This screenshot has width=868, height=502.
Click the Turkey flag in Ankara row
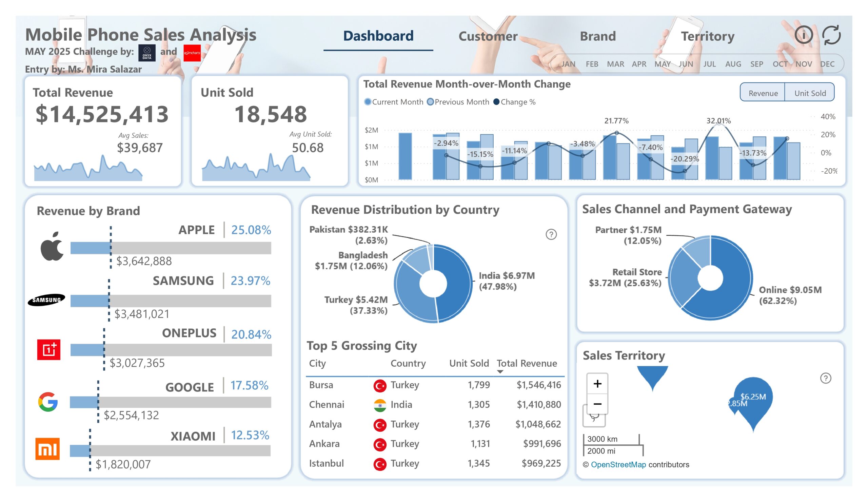click(380, 444)
